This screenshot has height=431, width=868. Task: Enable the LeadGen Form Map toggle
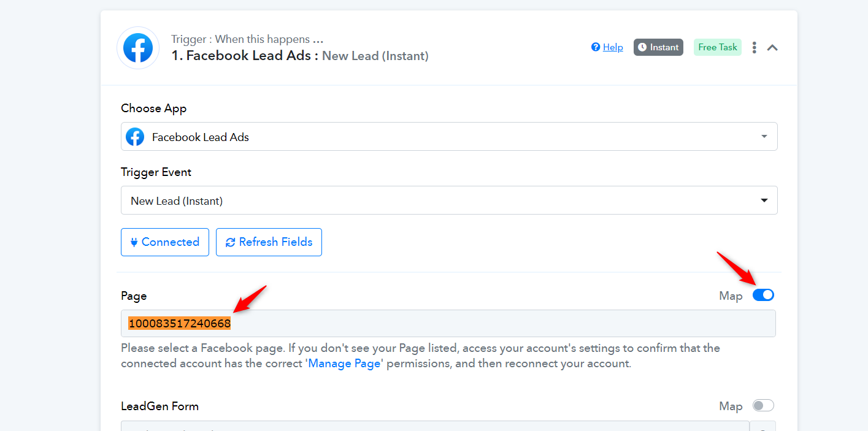pyautogui.click(x=763, y=406)
